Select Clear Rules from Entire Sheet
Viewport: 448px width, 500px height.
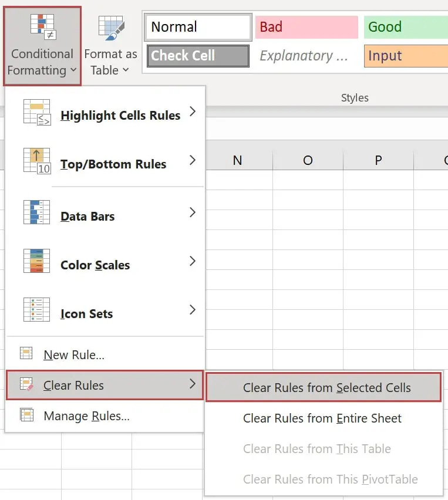pyautogui.click(x=322, y=418)
